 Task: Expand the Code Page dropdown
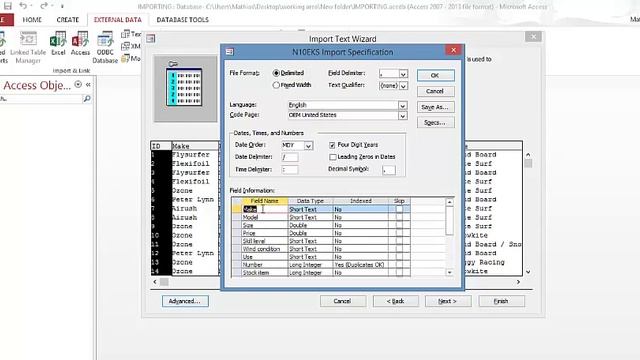point(402,116)
